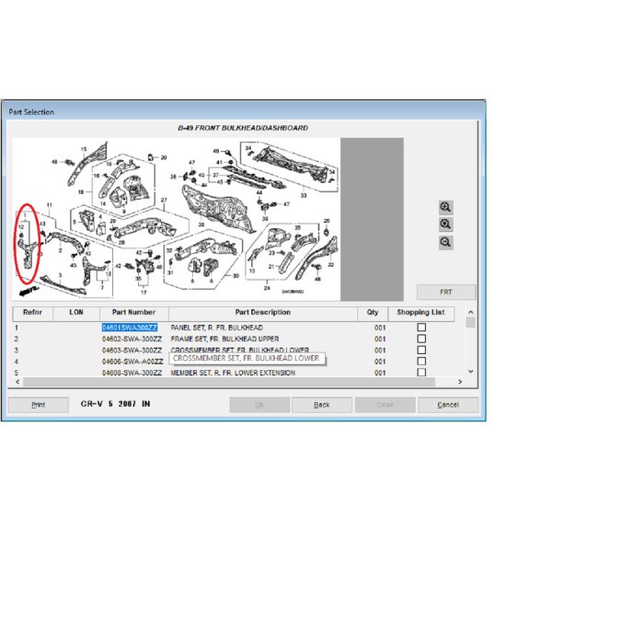The width and height of the screenshot is (644, 644).
Task: Click the vertical scrollbar thumb of parts list
Action: click(471, 322)
